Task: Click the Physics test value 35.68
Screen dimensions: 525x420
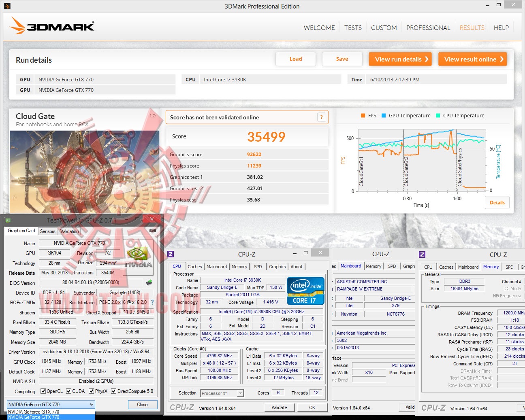Action: point(254,200)
